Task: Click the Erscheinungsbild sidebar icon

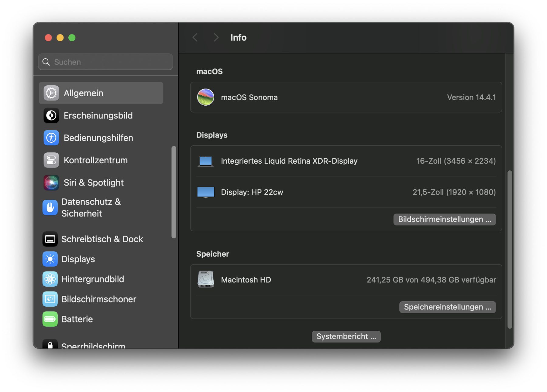Action: click(x=51, y=115)
